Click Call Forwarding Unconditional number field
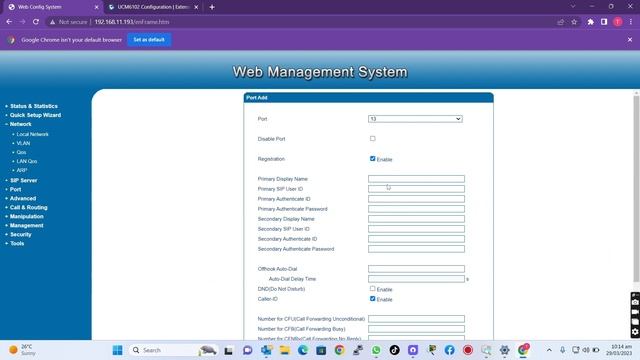The width and height of the screenshot is (640, 360). (x=416, y=319)
